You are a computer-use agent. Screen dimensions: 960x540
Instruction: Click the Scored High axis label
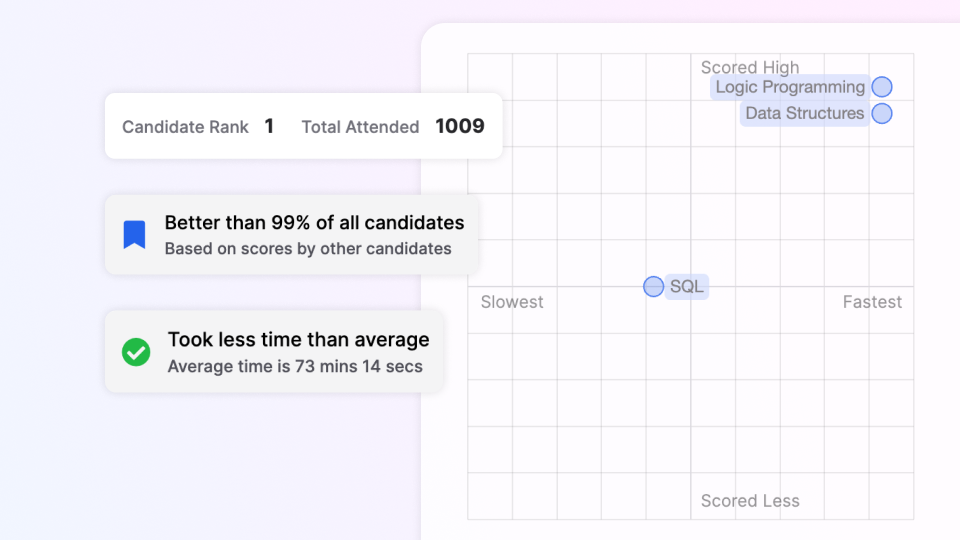750,67
